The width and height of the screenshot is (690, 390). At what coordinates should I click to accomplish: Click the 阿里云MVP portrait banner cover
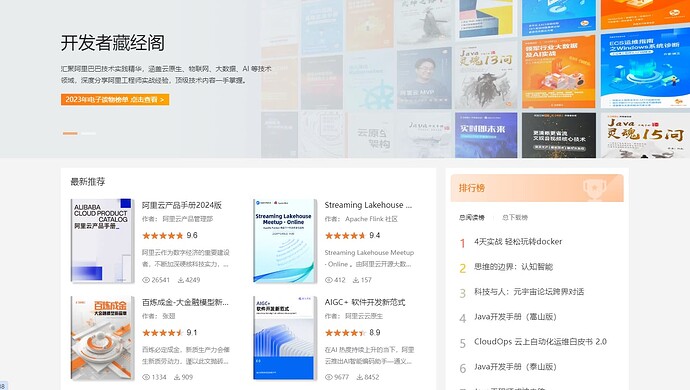(424, 78)
